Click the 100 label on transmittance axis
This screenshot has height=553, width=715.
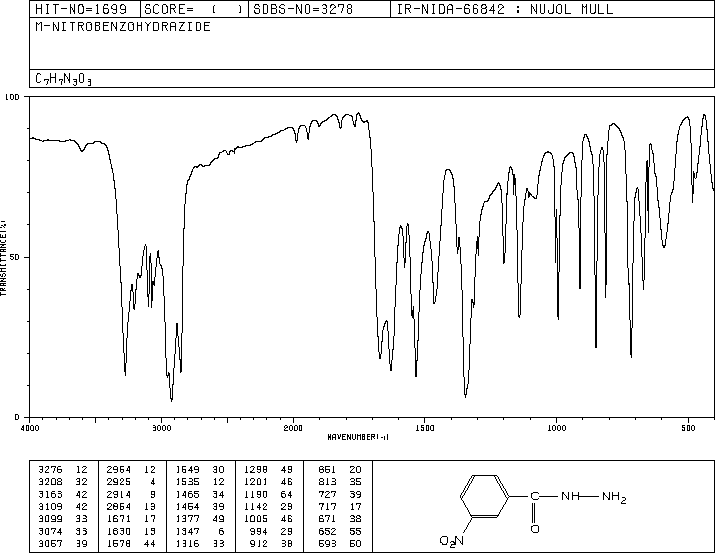pyautogui.click(x=12, y=97)
